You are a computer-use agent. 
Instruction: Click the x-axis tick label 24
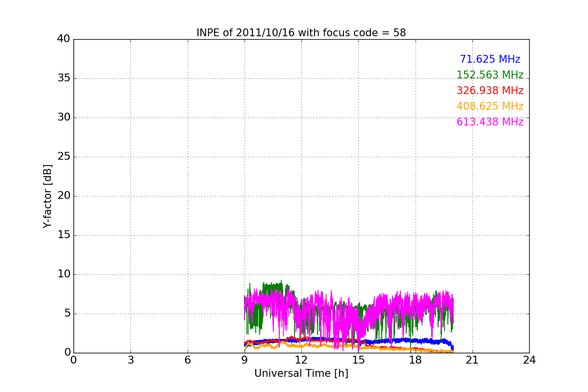(529, 360)
